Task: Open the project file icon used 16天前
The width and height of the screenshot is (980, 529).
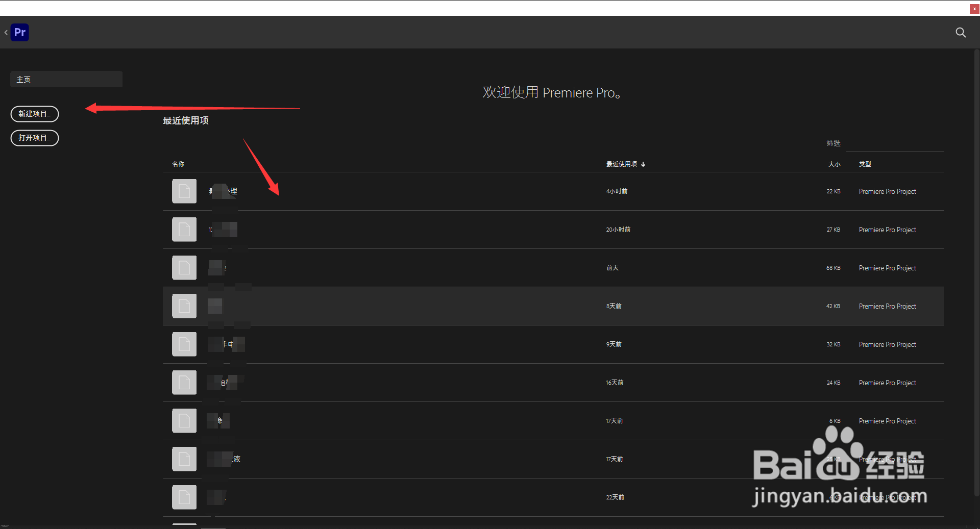Action: [x=184, y=383]
